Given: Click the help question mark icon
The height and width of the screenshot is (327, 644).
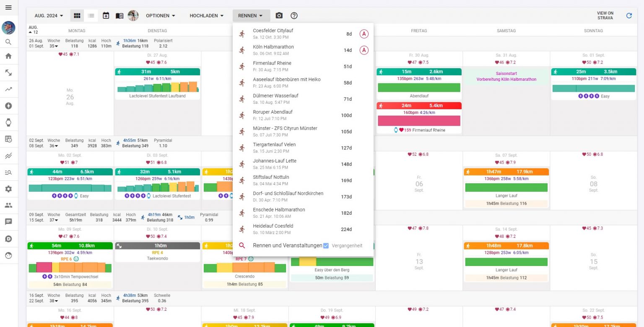Looking at the screenshot, I should (x=294, y=15).
